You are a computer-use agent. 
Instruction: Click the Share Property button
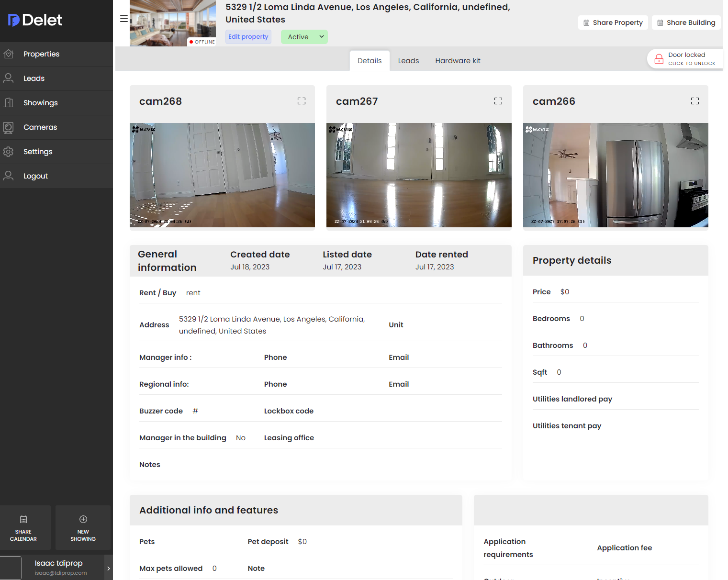tap(613, 22)
